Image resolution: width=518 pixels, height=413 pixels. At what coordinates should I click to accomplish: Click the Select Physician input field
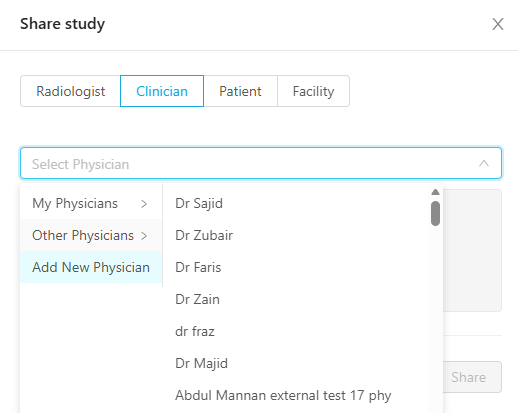[261, 163]
